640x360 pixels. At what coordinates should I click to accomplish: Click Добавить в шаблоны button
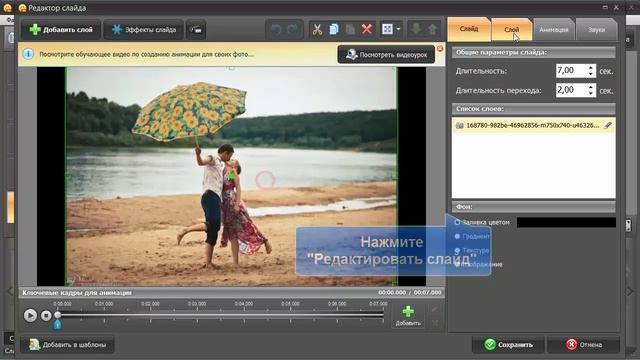point(67,345)
